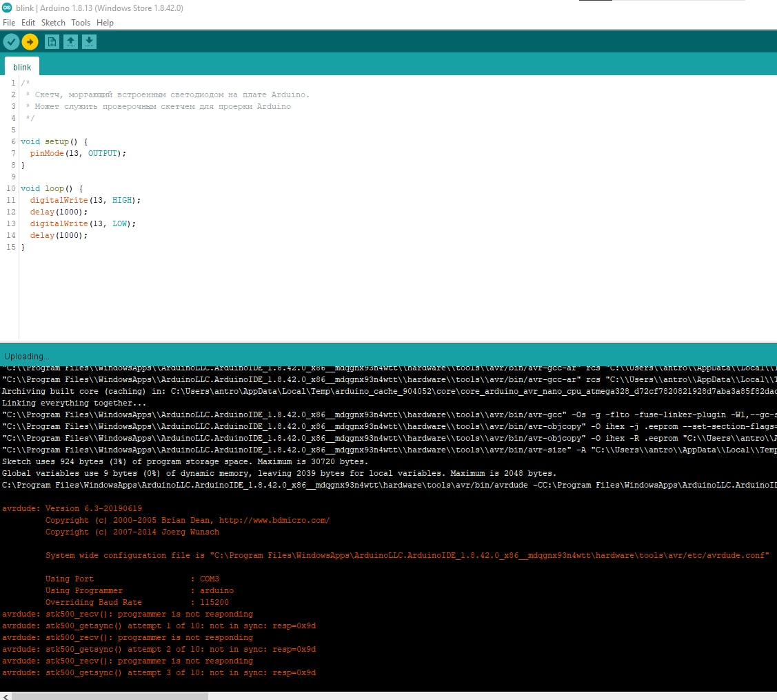
Task: Click the Verify checkmark toolbar button
Action: coord(12,41)
